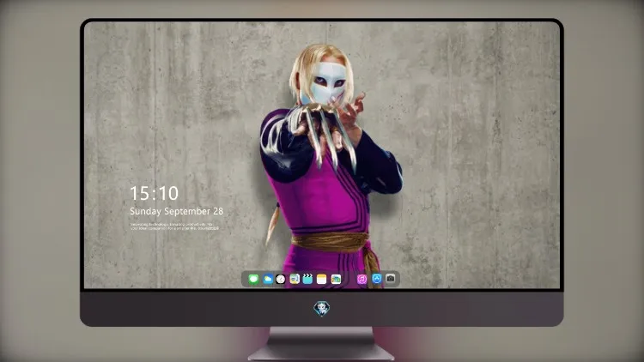
Task: Click the skull logo on the monitor chin
Action: [x=322, y=308]
